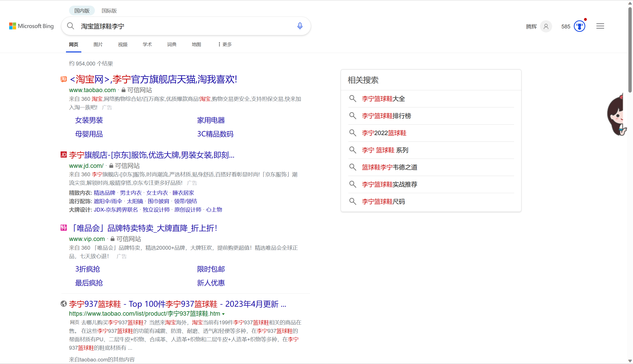Image resolution: width=633 pixels, height=364 pixels.
Task: Open 李宁937篮球鞋 Top 100件 result title
Action: (178, 304)
